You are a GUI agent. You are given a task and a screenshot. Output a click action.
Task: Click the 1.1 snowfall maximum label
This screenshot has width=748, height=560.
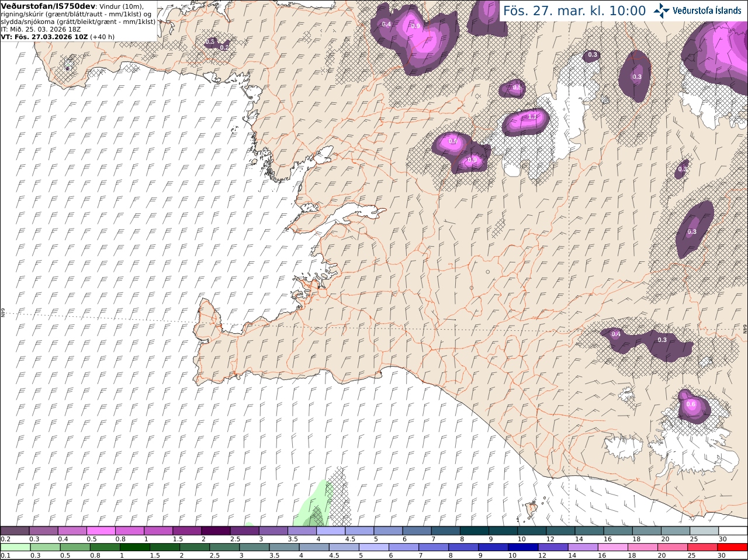[x=532, y=116]
